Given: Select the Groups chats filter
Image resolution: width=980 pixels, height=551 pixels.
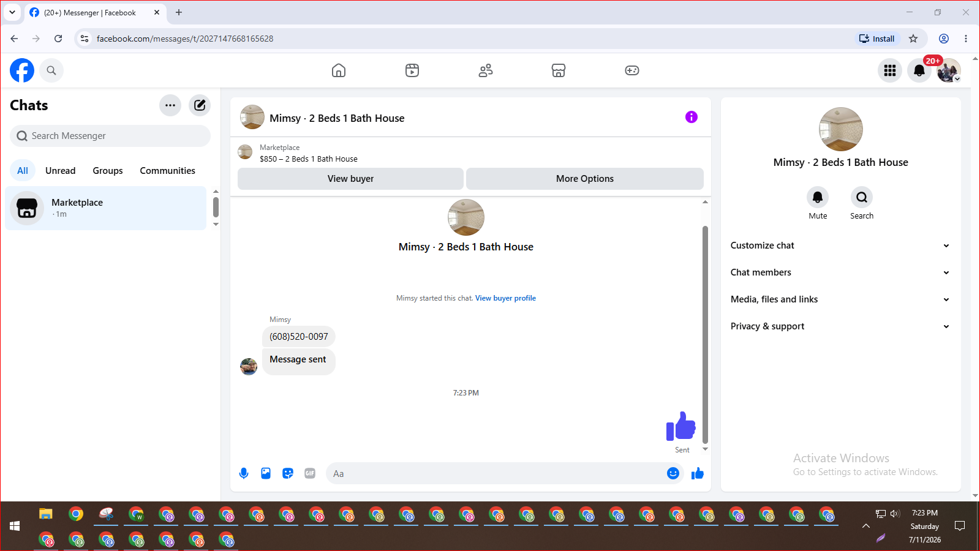Looking at the screenshot, I should [108, 171].
